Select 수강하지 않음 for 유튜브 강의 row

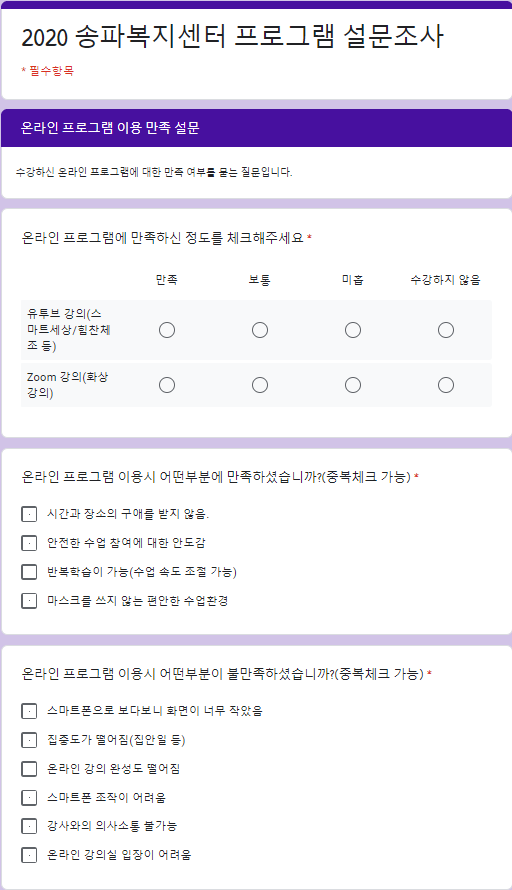[446, 330]
